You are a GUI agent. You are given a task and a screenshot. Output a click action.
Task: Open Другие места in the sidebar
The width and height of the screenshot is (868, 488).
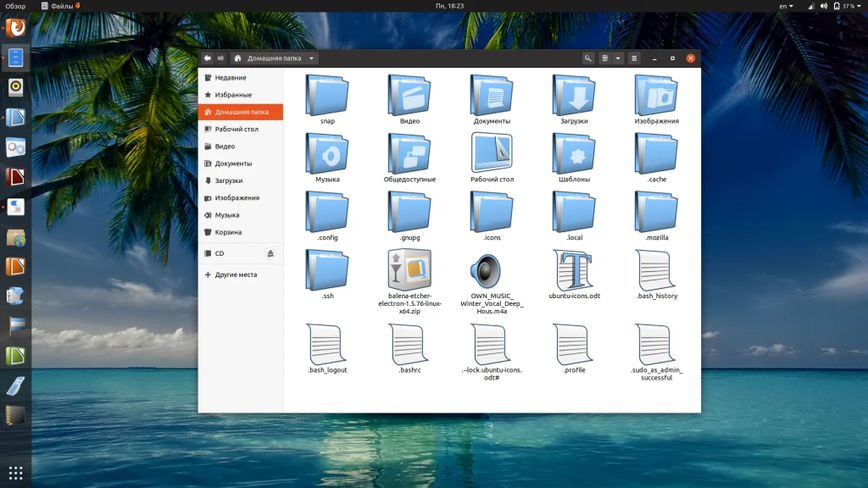(236, 274)
